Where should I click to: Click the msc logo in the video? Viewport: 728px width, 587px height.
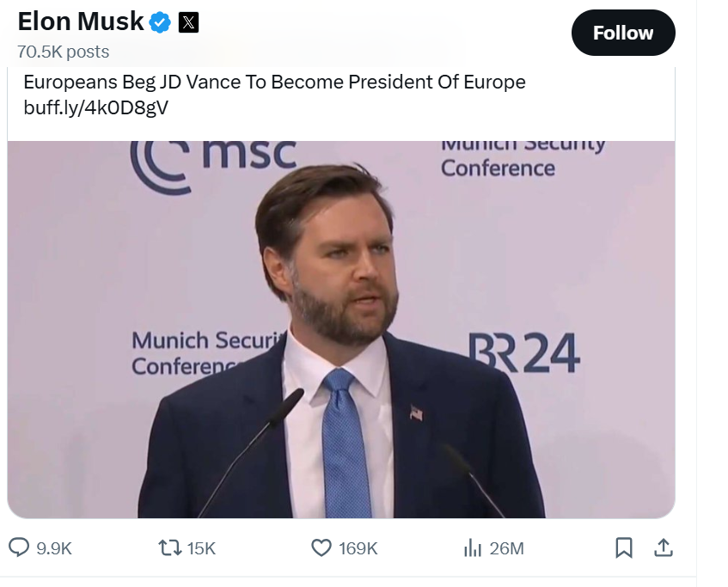(215, 159)
